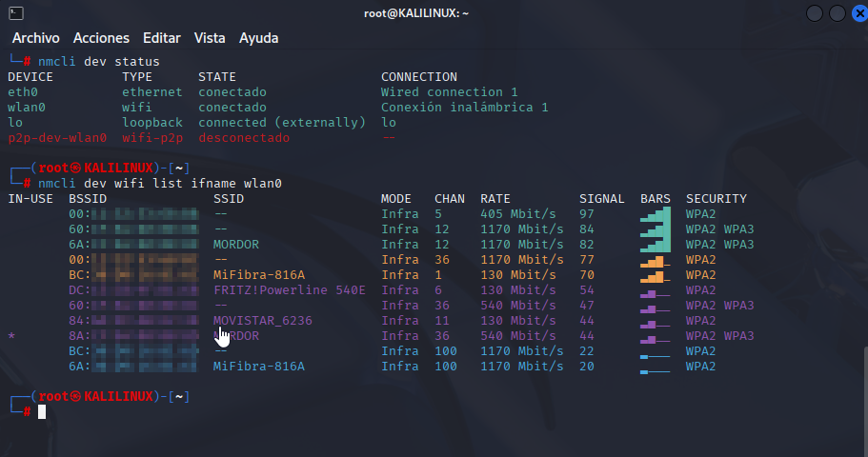Click the red desconectado state text
This screenshot has height=457, width=868.
point(244,138)
